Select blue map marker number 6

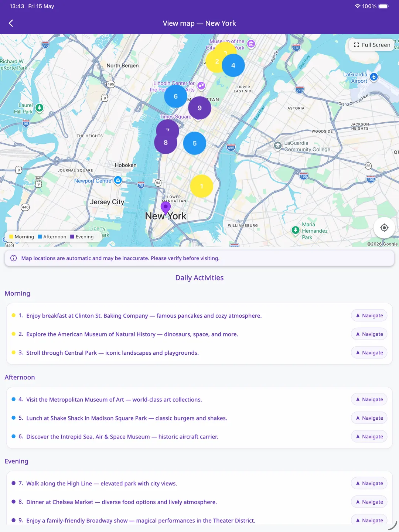click(175, 96)
